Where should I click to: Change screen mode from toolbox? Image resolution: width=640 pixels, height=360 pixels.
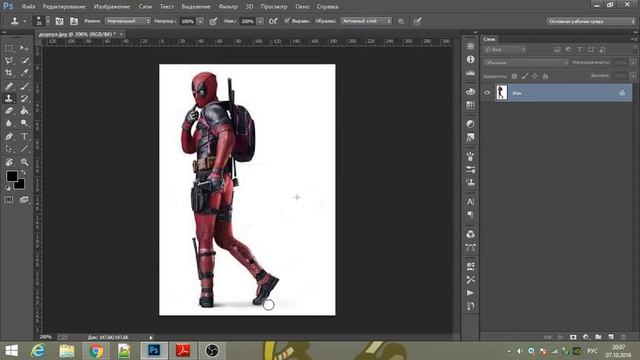tap(24, 200)
